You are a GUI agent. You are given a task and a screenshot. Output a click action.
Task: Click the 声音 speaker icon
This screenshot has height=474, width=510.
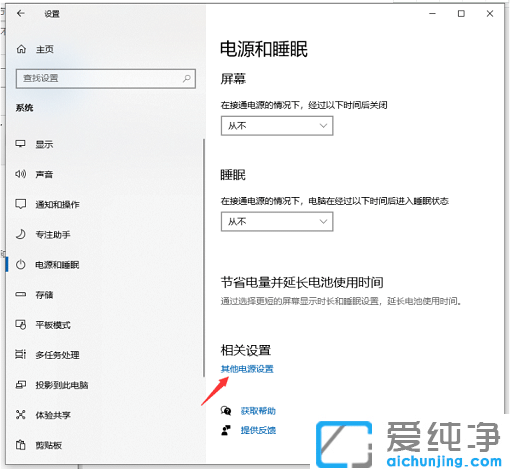tap(20, 174)
